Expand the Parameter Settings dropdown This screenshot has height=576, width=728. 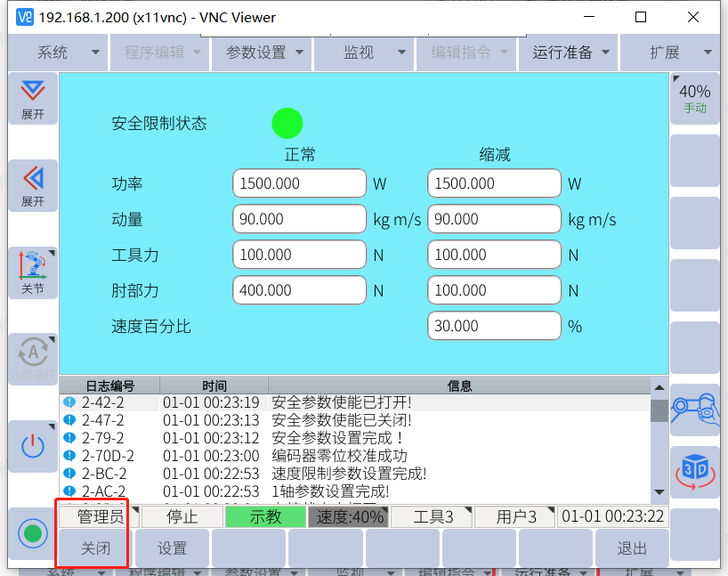[x=265, y=53]
